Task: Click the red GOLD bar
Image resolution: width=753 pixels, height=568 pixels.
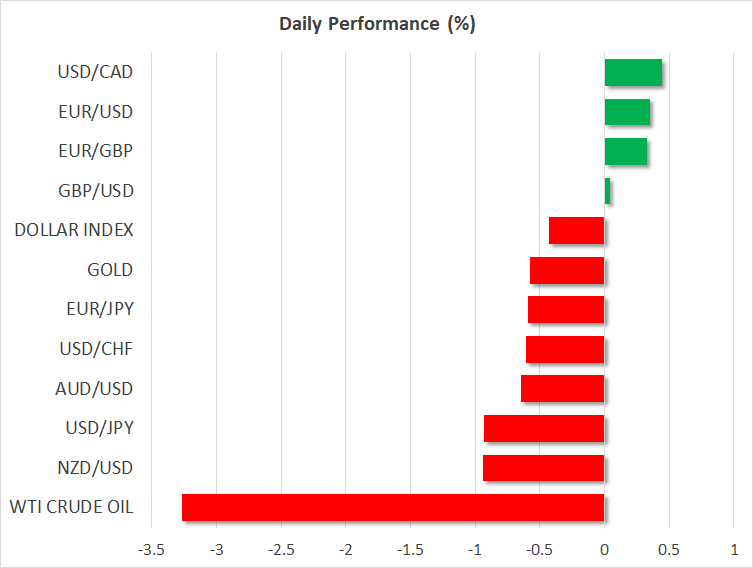Action: point(567,270)
